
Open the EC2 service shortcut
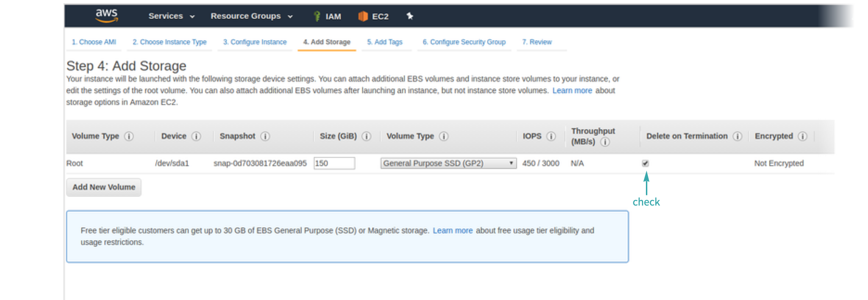tap(374, 16)
